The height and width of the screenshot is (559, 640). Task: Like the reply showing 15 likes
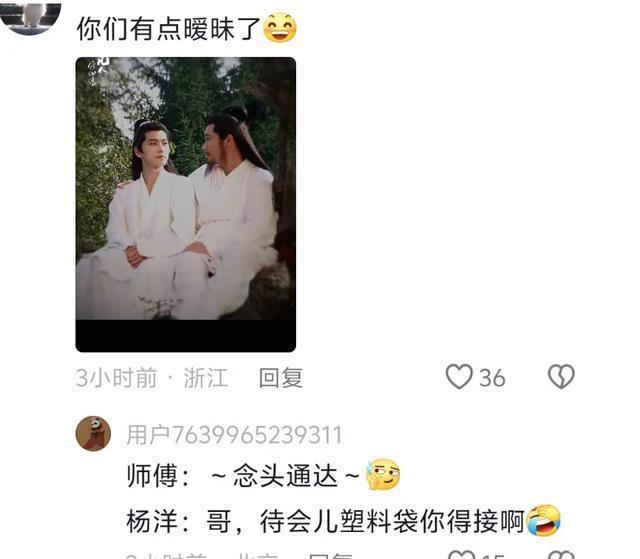click(461, 555)
